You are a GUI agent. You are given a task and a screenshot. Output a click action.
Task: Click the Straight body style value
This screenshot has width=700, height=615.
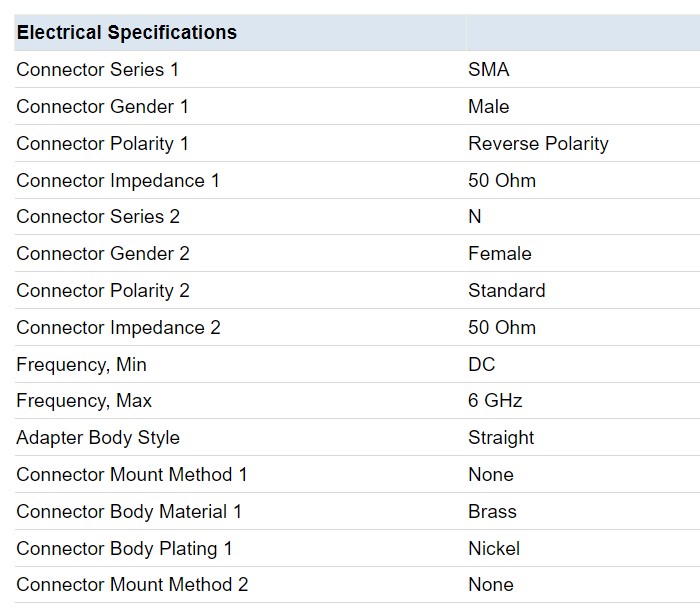point(501,438)
